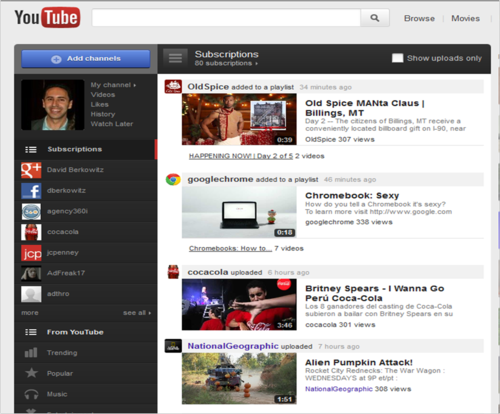
Task: Open HAPPENING NOW Day 2 of 5 playlist
Action: point(241,156)
